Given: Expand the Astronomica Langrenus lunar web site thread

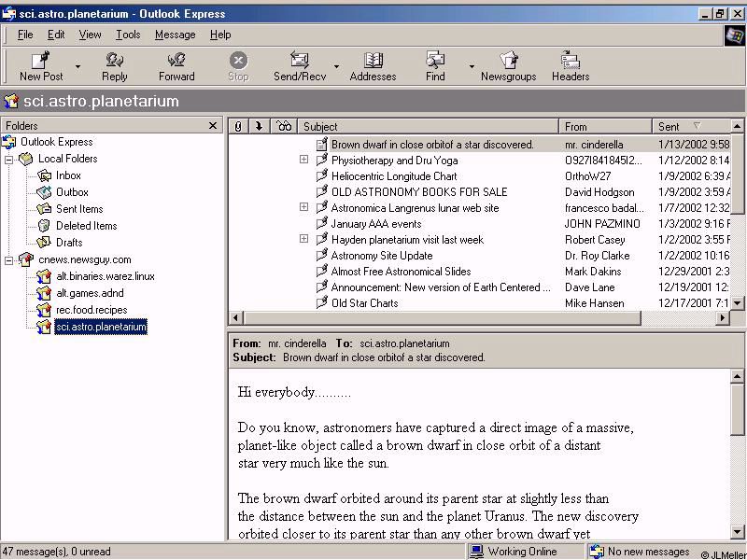Looking at the screenshot, I should tap(303, 207).
